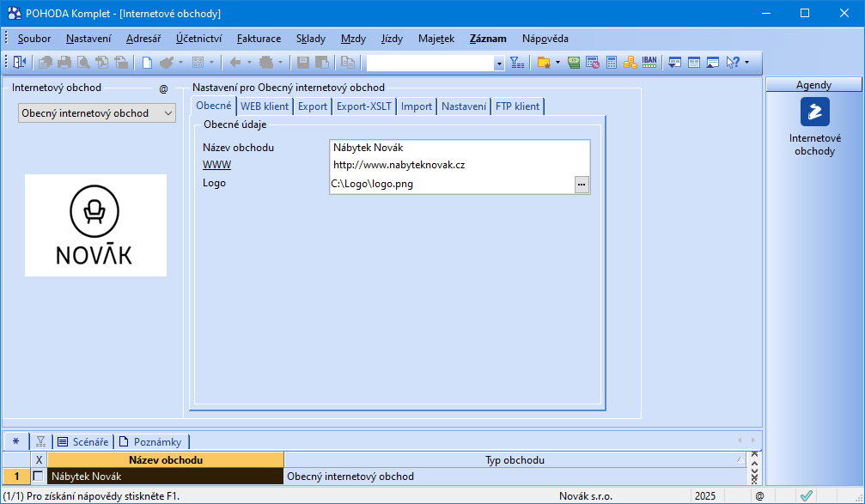Click the context help pointer icon
This screenshot has width=865, height=504.
pos(733,62)
